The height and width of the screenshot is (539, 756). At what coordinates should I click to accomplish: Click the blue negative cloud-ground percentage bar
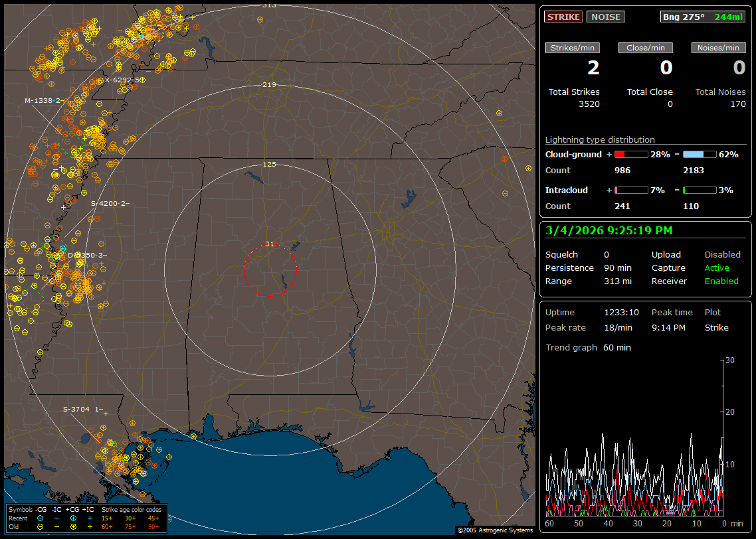[699, 154]
